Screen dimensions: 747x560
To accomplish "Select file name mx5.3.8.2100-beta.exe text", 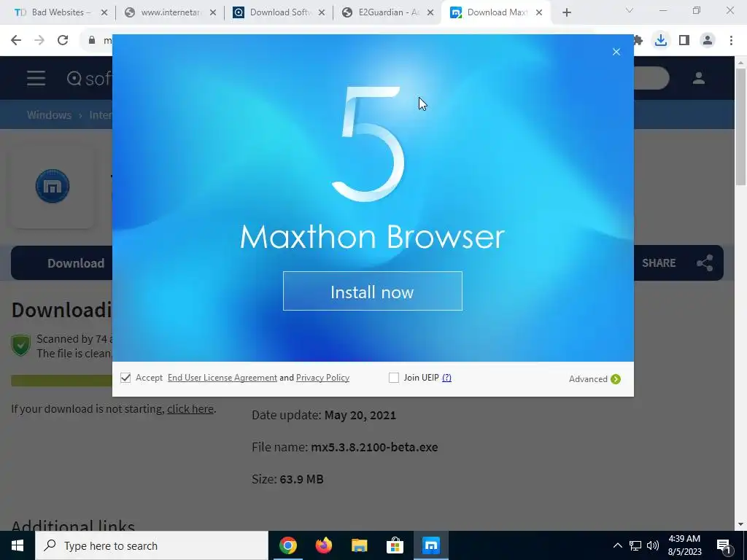I will click(374, 447).
